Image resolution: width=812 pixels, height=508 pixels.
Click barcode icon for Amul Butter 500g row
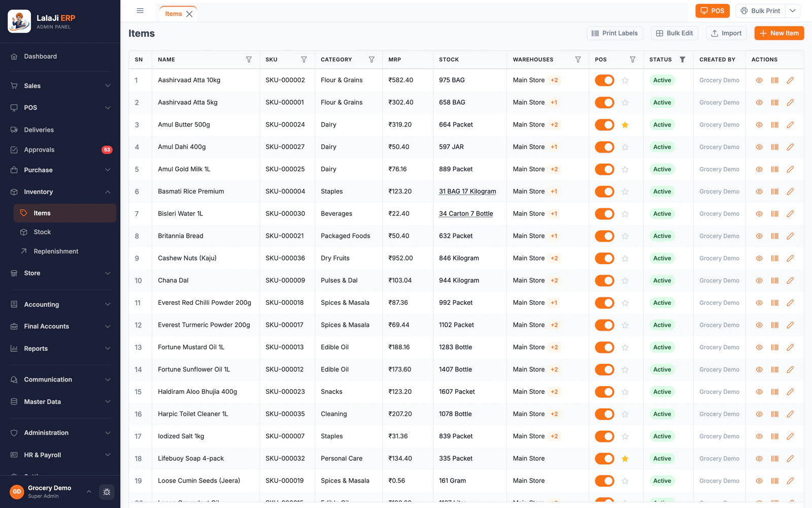(x=774, y=125)
